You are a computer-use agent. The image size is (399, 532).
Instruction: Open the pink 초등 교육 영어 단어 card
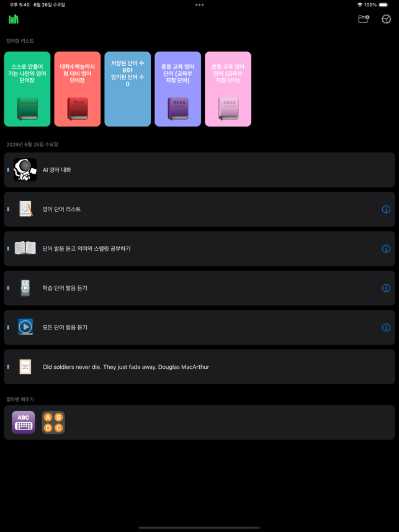pos(228,89)
